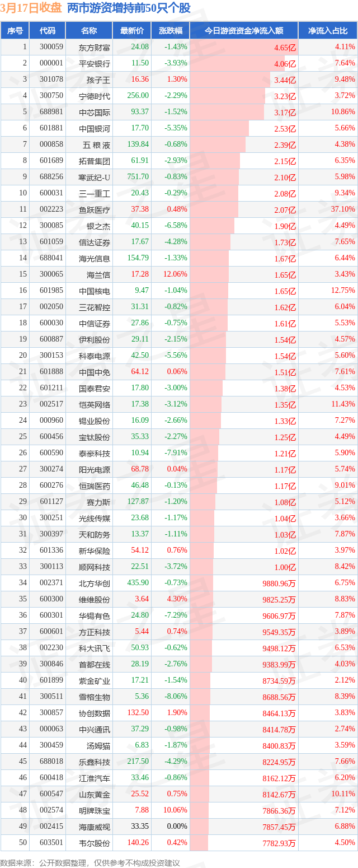Viewport: 358px width, 868px height.
Task: Click the price 127.87 for 赛力斯
Action: tap(138, 502)
